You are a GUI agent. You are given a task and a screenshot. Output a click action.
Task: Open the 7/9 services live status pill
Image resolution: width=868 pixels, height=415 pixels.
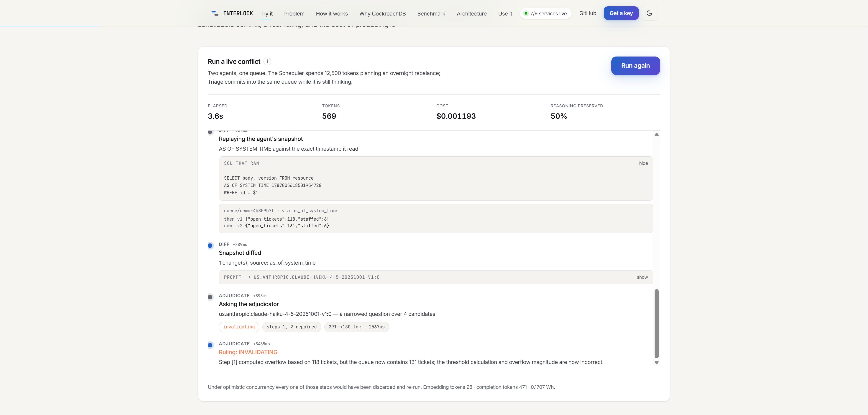[x=545, y=13]
